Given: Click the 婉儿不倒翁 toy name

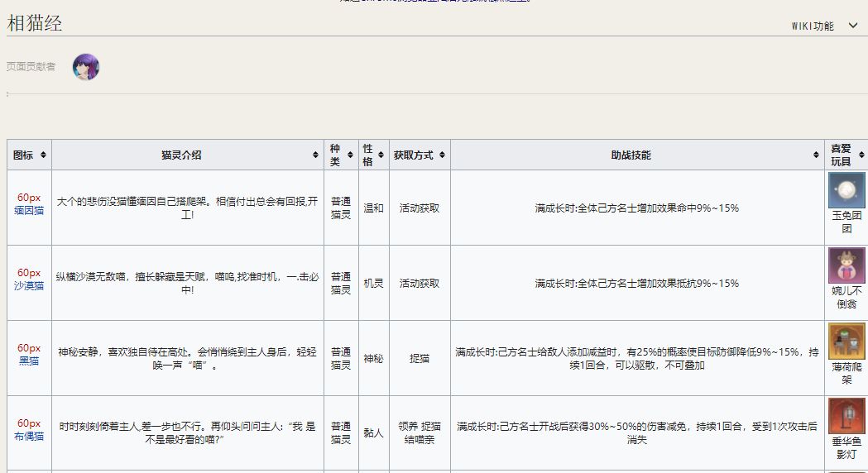Looking at the screenshot, I should (846, 297).
